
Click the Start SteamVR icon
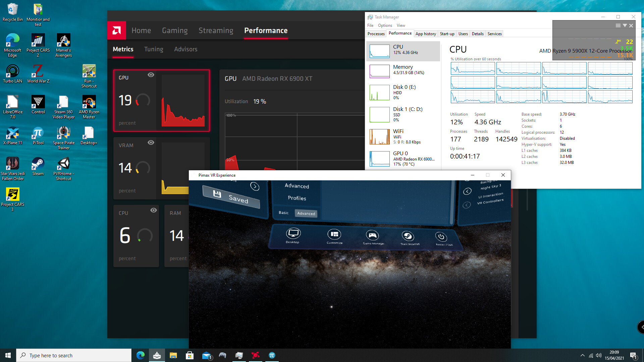click(x=408, y=238)
